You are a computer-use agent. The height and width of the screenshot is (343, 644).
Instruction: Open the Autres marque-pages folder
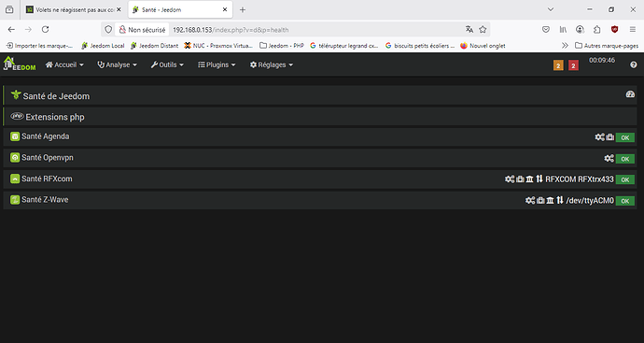[x=607, y=46]
